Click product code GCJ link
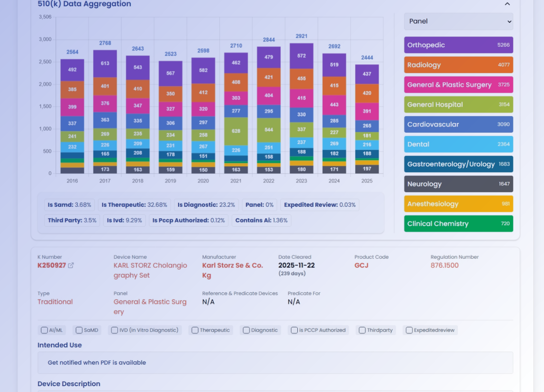The image size is (544, 392). pyautogui.click(x=362, y=266)
